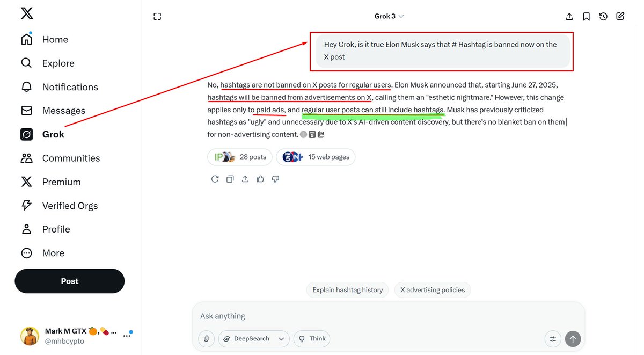Click the inline citation icons after response
Image resolution: width=644 pixels, height=355 pixels.
[312, 134]
